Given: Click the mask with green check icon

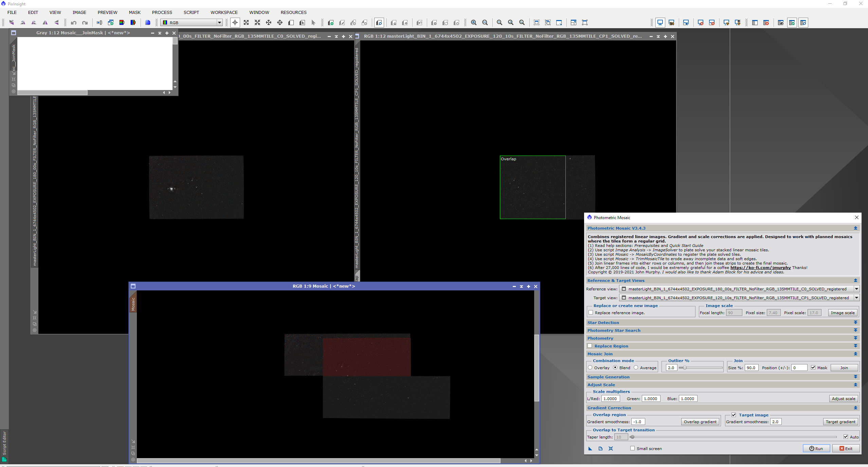Looking at the screenshot, I should [792, 23].
